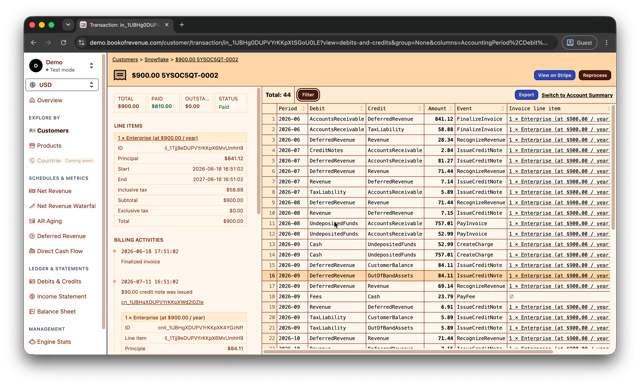Click the Customers breadcrumb link
Screen dimensions: 640x386
click(x=125, y=60)
